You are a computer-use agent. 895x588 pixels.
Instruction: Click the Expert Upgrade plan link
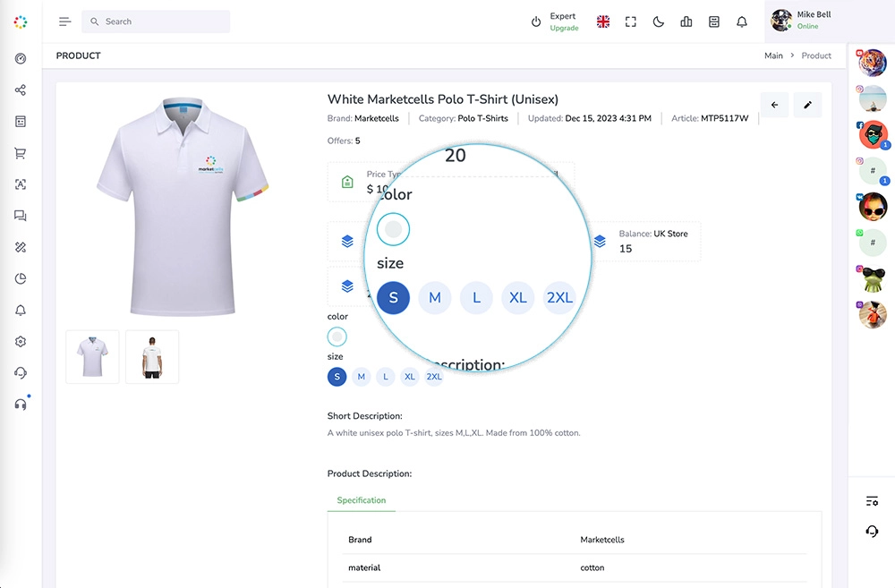click(x=563, y=21)
